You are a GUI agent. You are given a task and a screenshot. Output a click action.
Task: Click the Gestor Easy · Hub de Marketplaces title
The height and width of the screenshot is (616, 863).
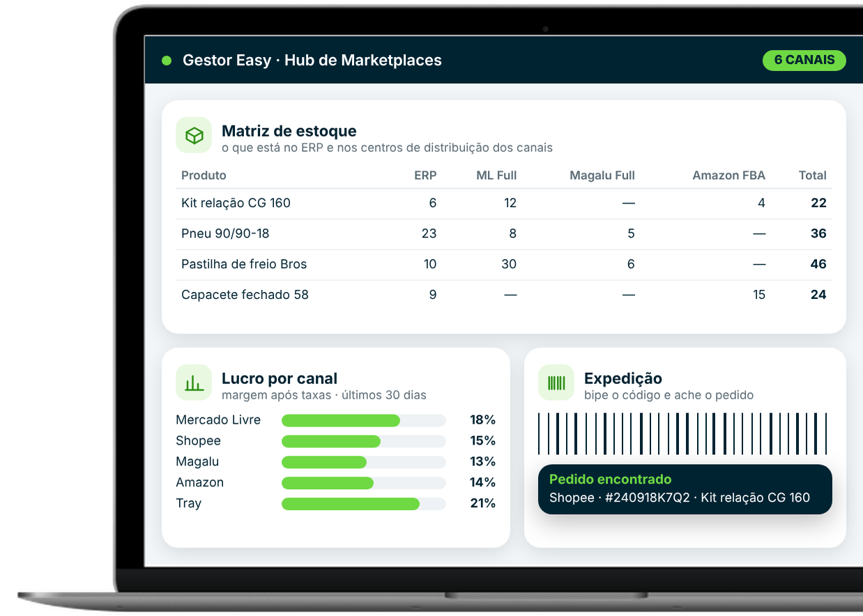click(312, 61)
